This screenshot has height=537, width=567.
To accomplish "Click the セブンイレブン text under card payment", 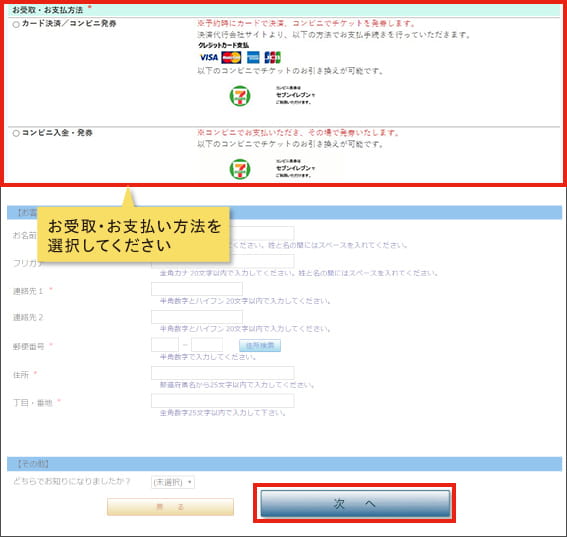I will pyautogui.click(x=295, y=95).
